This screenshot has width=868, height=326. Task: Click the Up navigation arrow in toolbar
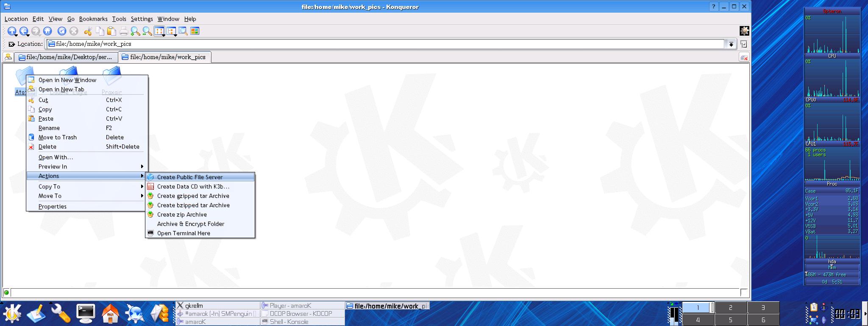[x=11, y=31]
